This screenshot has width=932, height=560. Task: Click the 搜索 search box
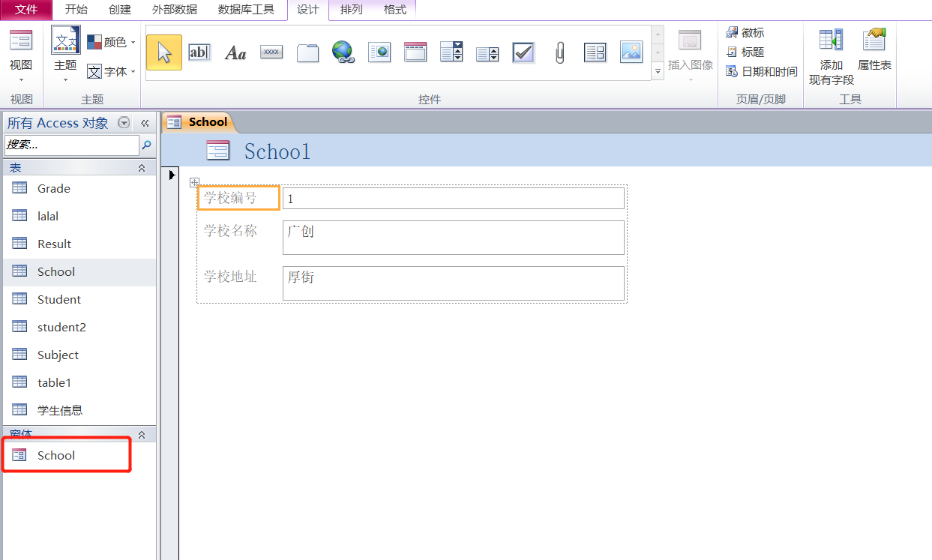(x=71, y=145)
